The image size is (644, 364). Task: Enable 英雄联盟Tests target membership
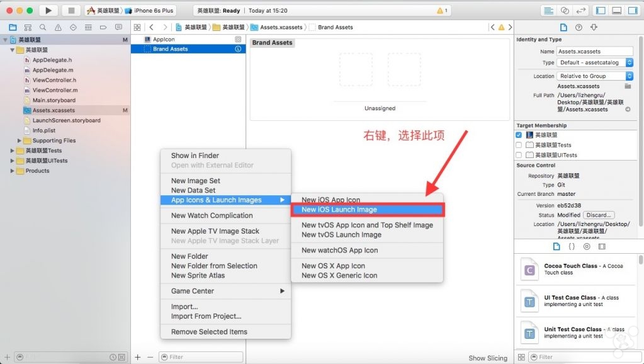point(519,145)
